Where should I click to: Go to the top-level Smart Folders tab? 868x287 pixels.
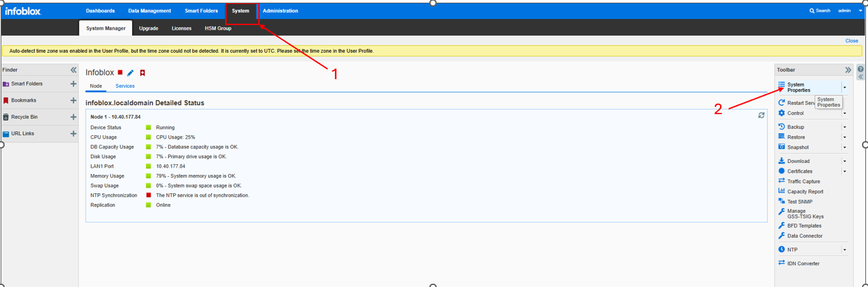tap(201, 11)
